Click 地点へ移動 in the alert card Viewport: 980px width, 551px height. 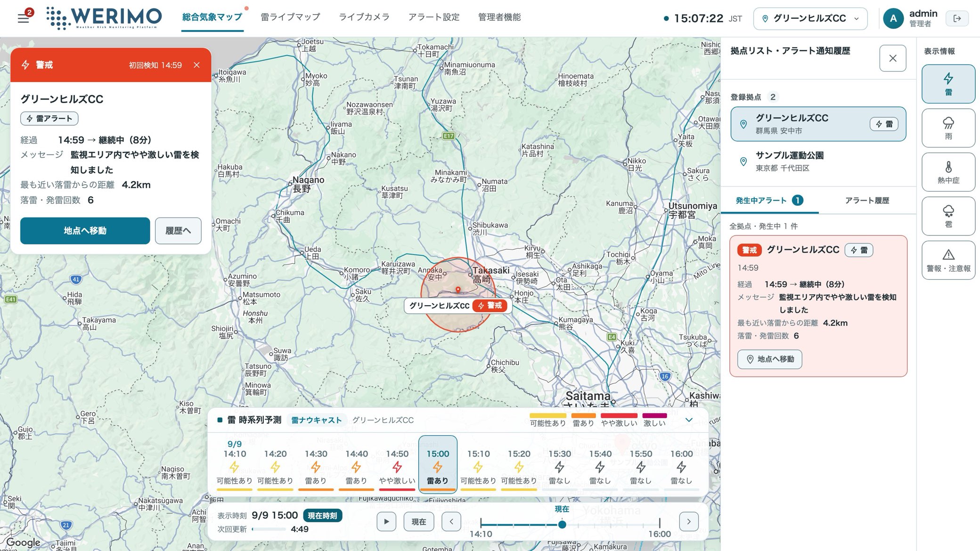pos(770,359)
